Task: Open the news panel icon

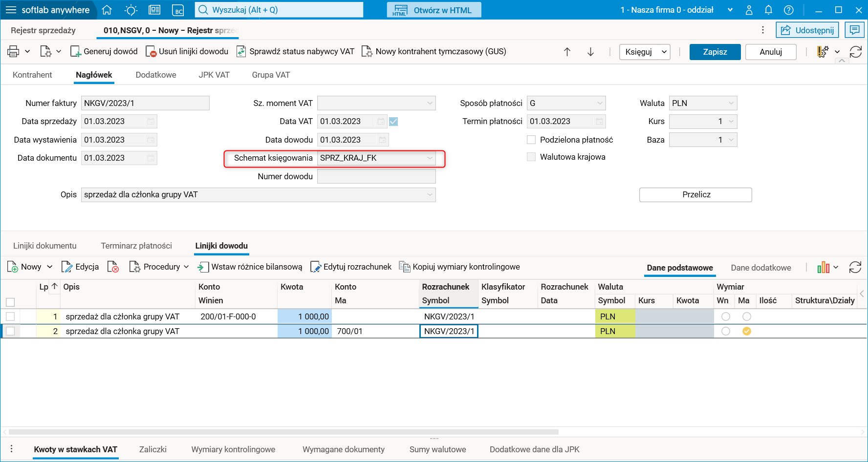Action: (154, 10)
